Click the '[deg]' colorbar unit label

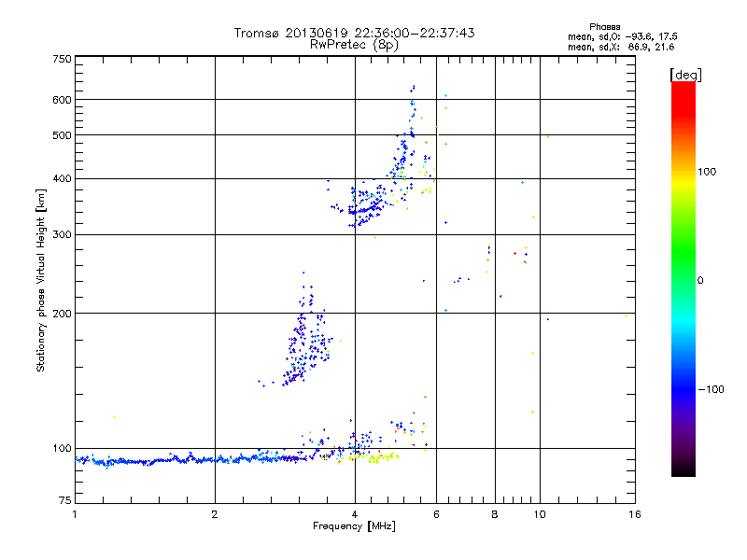tap(685, 75)
